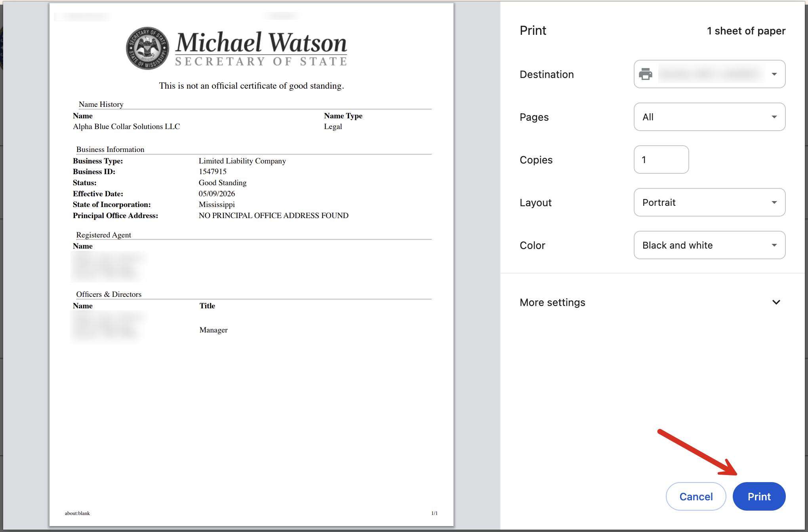Click the Limited Liability Company text

pyautogui.click(x=242, y=161)
